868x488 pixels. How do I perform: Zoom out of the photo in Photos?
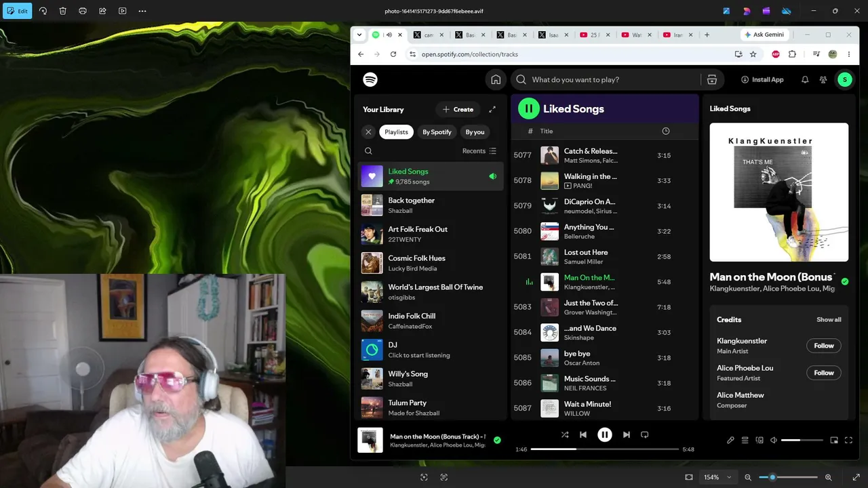pos(748,477)
